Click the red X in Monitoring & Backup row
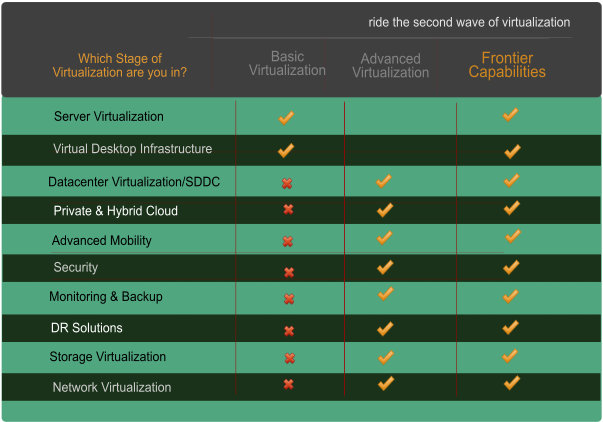Viewport: 603px width, 422px height. pos(289,299)
